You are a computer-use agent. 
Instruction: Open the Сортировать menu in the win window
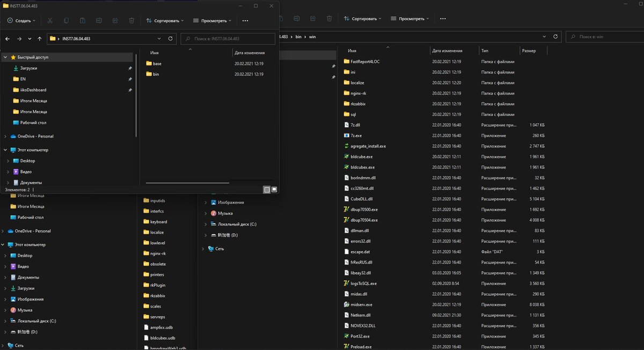(362, 18)
